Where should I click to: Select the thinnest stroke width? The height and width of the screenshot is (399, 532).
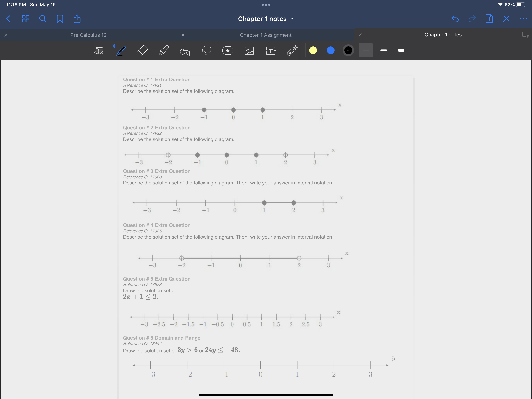366,50
